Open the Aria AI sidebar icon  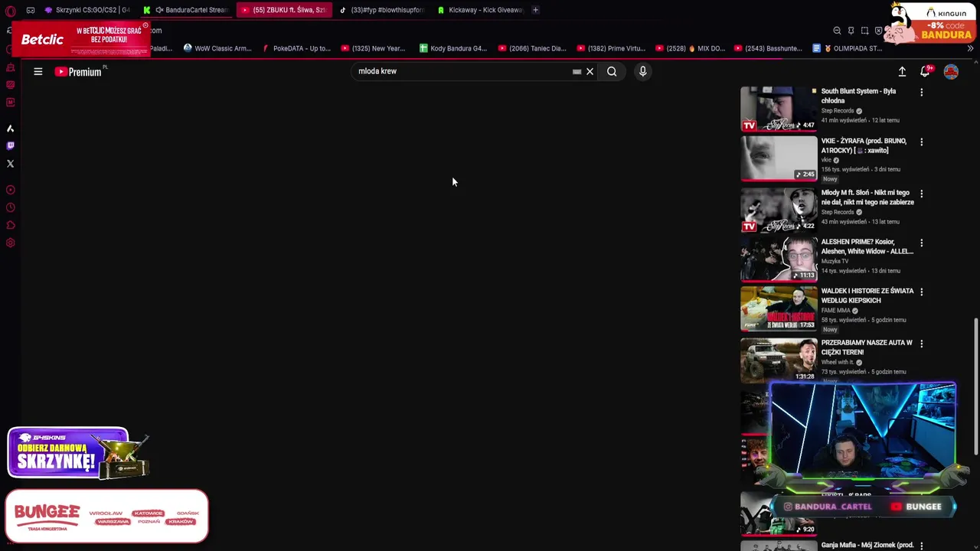pos(10,129)
